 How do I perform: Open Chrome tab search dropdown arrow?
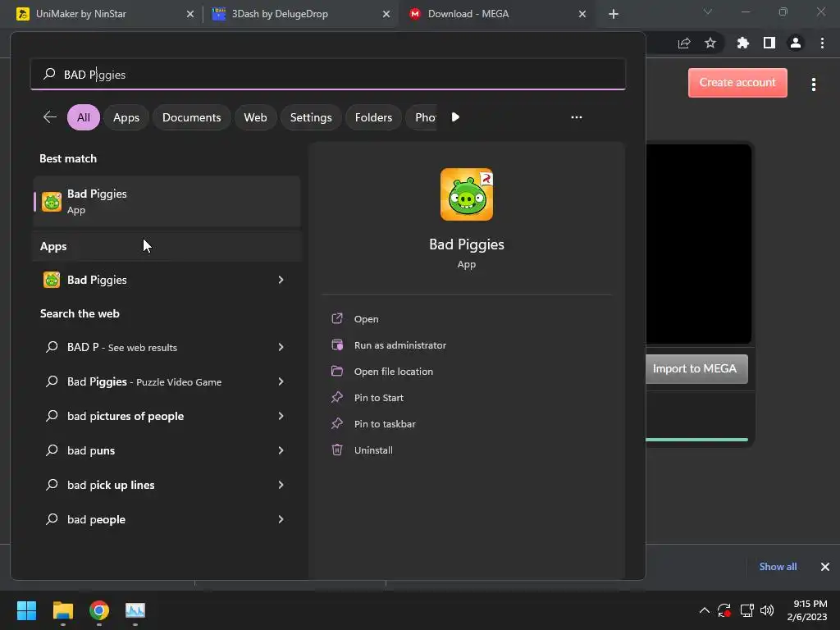(x=708, y=11)
